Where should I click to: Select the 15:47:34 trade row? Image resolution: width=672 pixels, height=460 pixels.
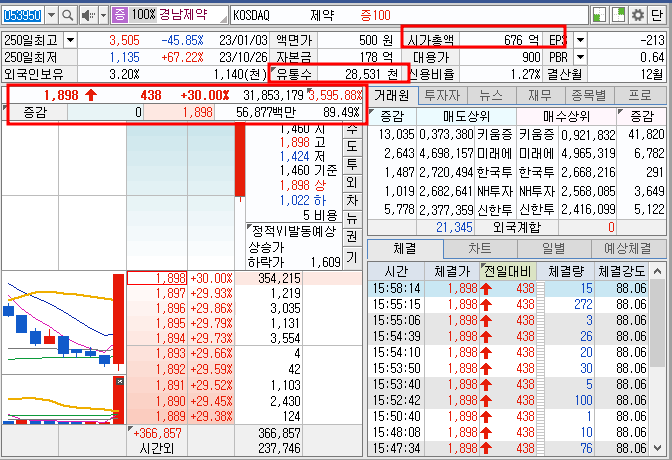click(x=509, y=448)
